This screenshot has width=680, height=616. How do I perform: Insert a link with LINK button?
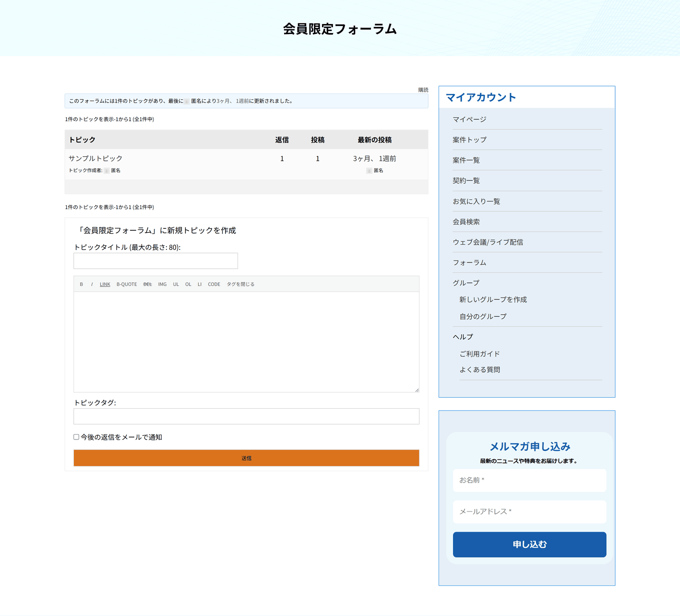coord(105,284)
